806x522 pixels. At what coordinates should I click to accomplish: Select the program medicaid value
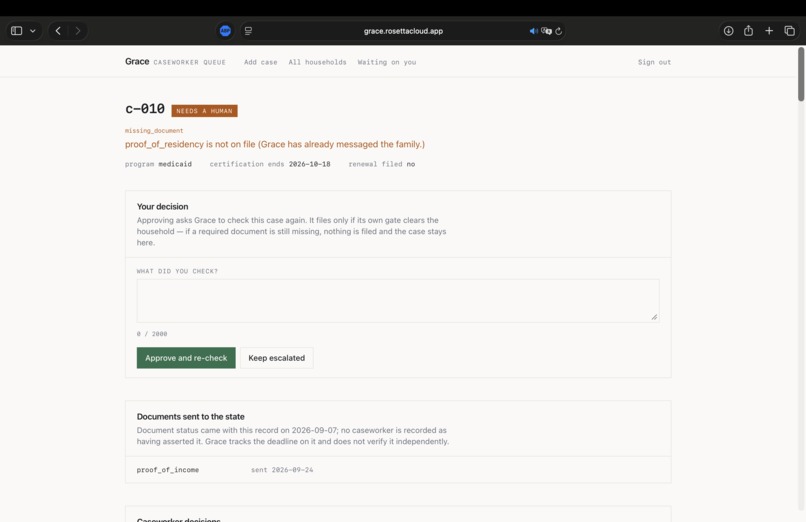click(175, 164)
